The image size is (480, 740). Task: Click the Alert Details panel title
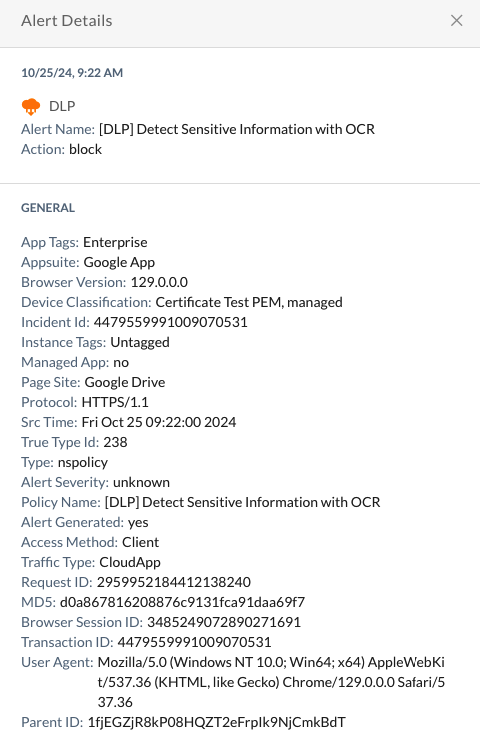coord(67,21)
